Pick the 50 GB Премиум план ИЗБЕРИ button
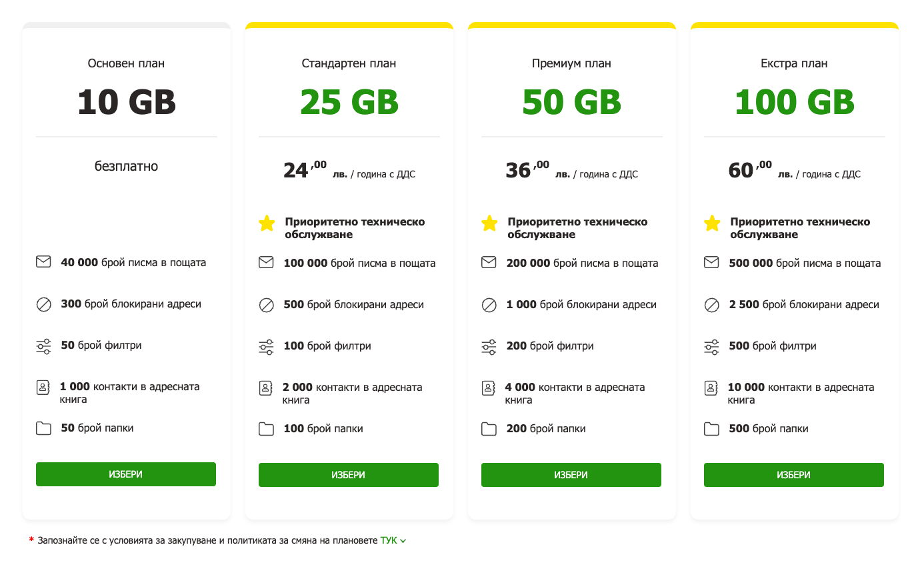 571,475
